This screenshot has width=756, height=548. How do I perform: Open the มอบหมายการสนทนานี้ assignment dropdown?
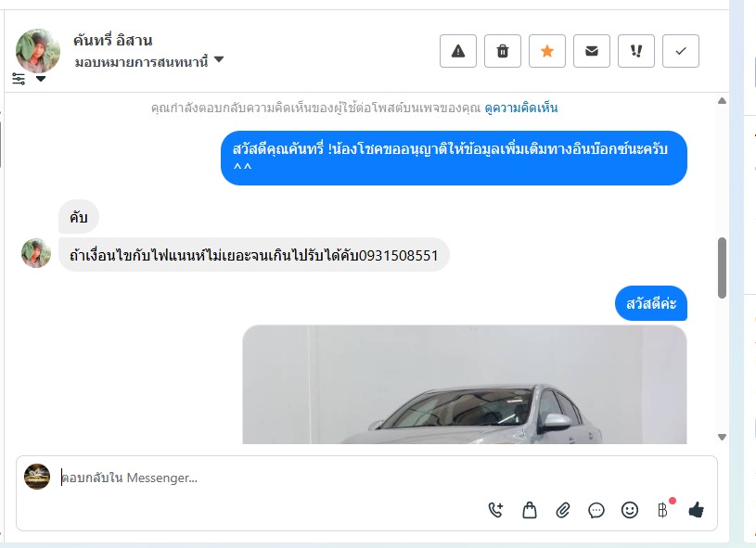coord(149,62)
